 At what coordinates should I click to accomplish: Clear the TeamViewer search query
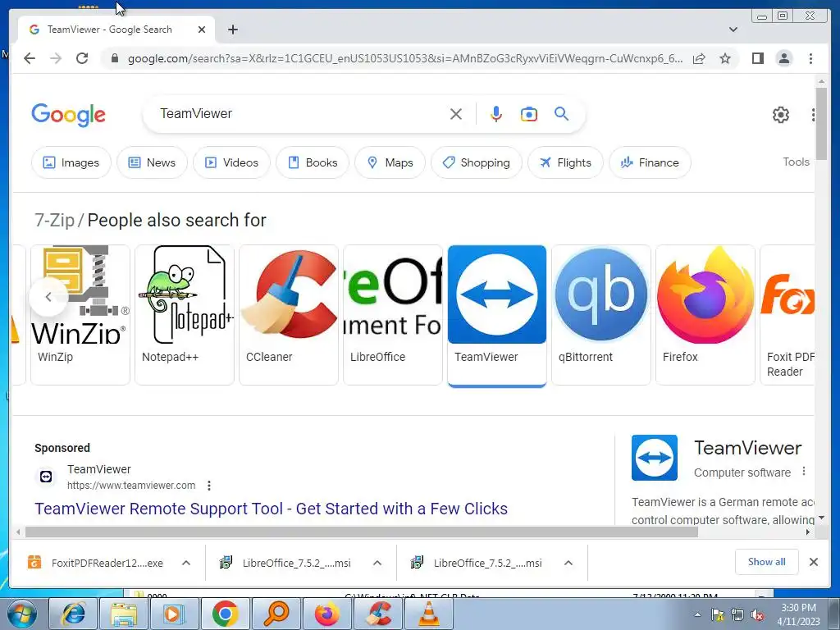pyautogui.click(x=456, y=113)
